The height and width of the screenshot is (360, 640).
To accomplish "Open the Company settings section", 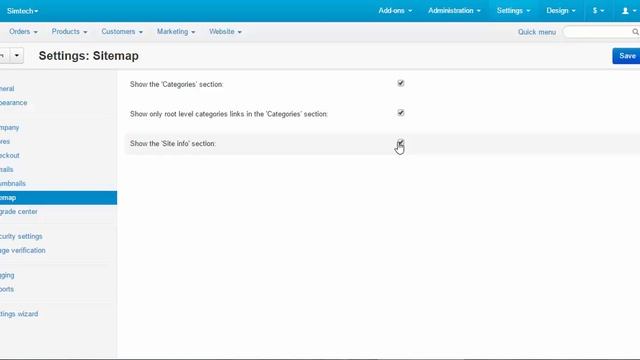I will (x=9, y=127).
